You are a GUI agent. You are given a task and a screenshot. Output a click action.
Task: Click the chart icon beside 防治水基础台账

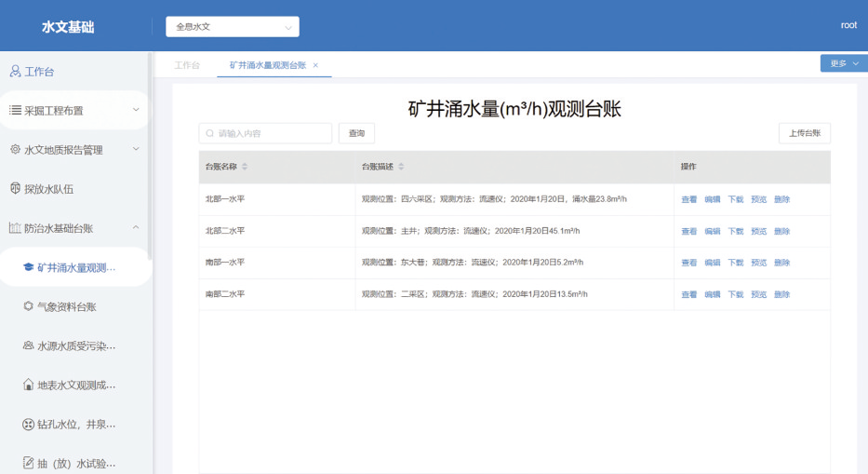tap(15, 228)
